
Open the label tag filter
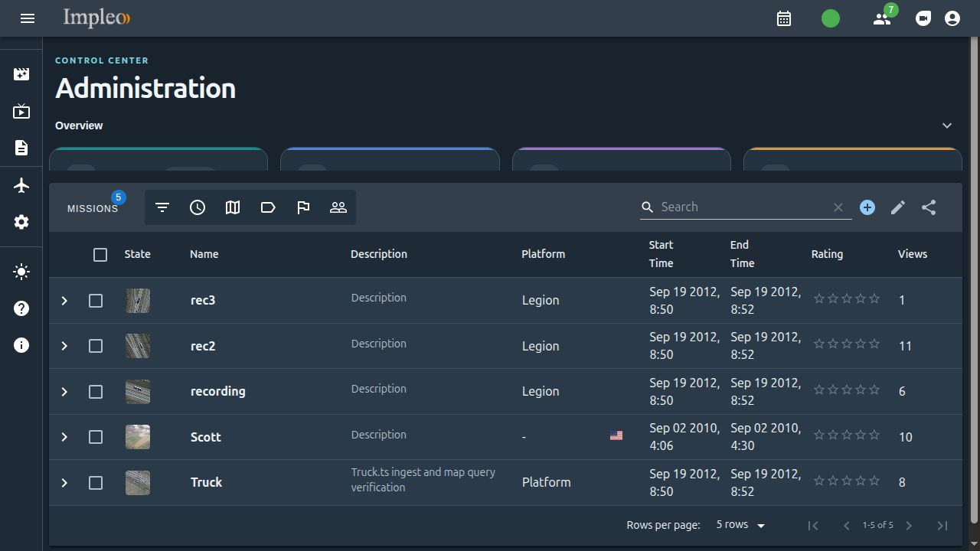[268, 207]
